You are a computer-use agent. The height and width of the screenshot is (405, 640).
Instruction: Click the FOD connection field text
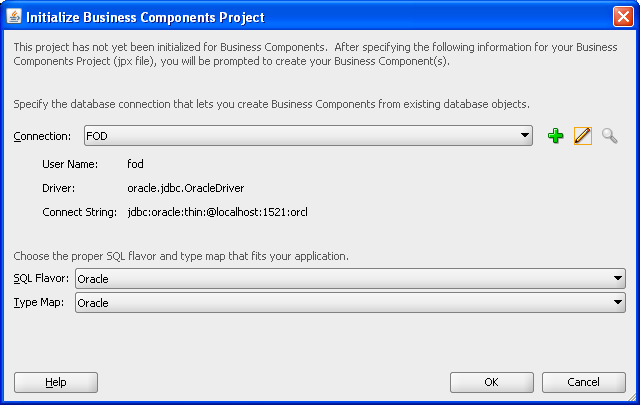pos(98,136)
